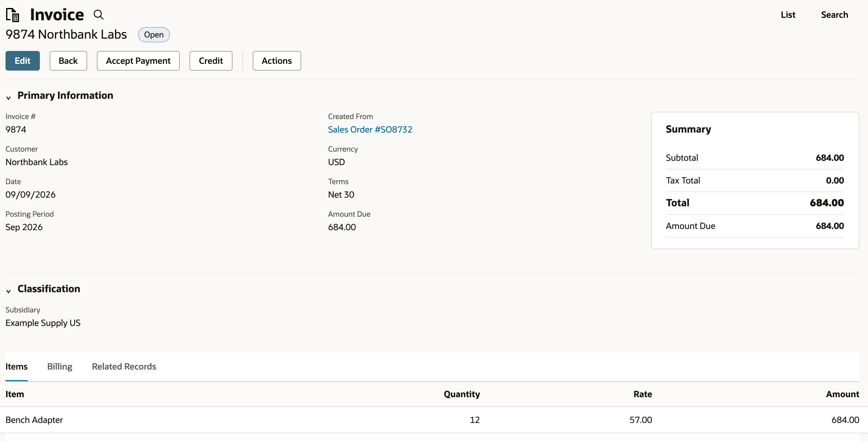
Task: Open the Actions menu
Action: 277,61
